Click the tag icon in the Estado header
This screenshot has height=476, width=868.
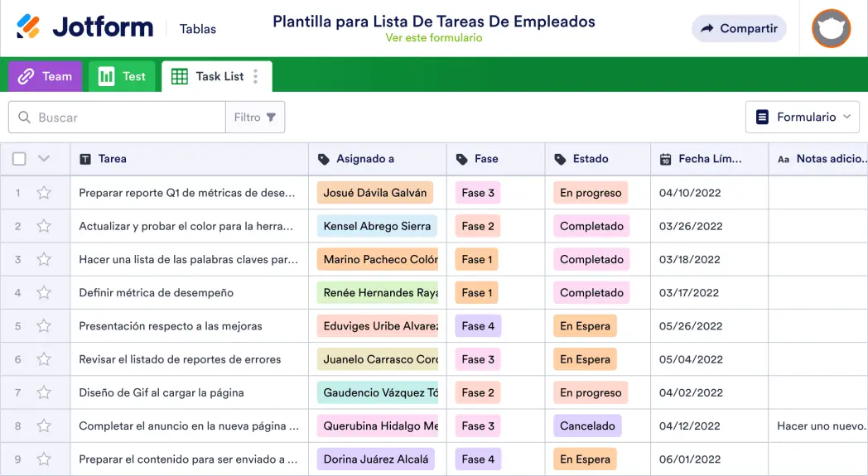[x=561, y=159]
